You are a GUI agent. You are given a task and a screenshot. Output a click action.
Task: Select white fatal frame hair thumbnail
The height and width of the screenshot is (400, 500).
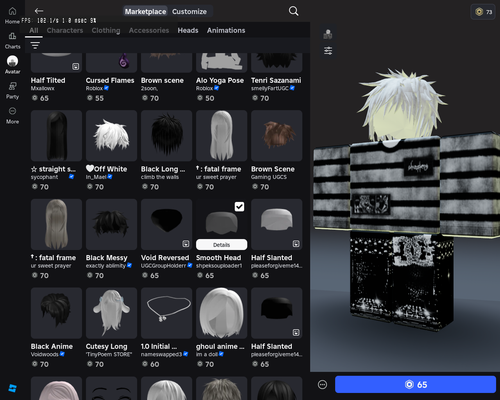click(222, 136)
